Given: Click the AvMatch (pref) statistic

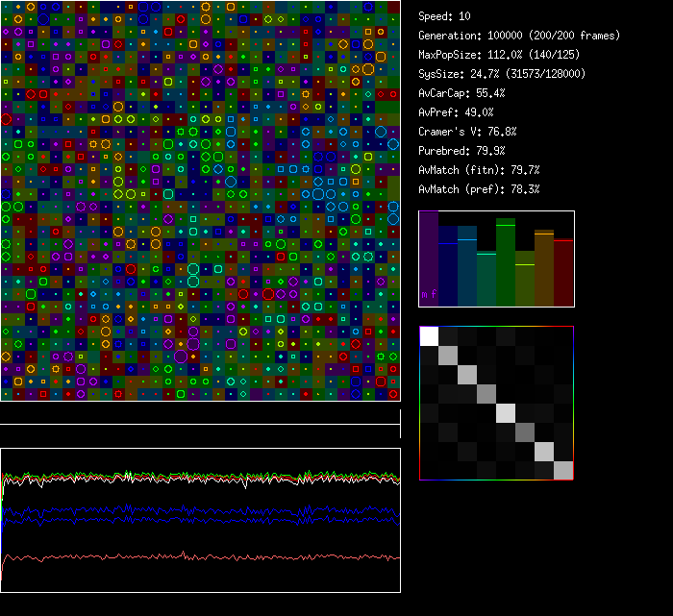Looking at the screenshot, I should [479, 189].
